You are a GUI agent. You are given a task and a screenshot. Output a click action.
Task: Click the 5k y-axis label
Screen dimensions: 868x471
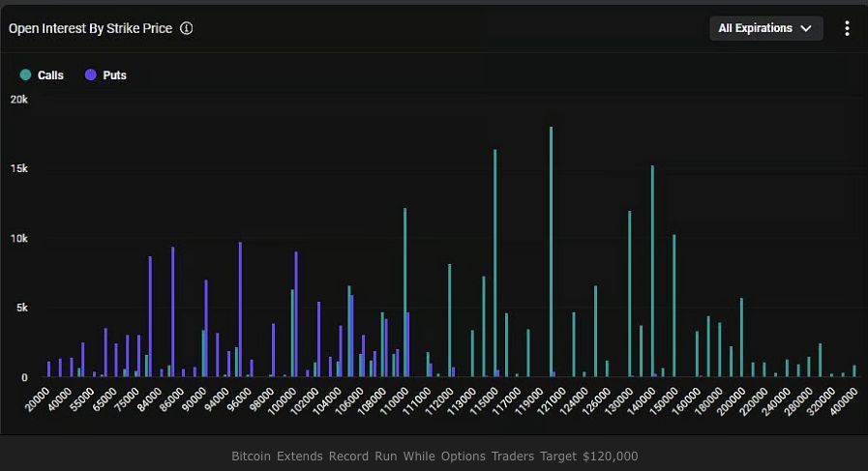(x=21, y=308)
